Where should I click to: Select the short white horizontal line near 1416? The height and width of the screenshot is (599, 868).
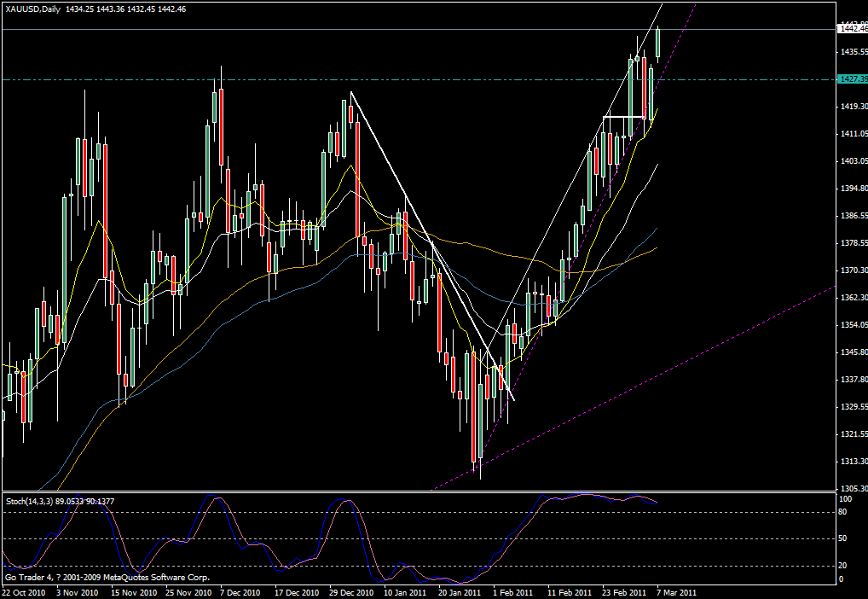tap(622, 116)
